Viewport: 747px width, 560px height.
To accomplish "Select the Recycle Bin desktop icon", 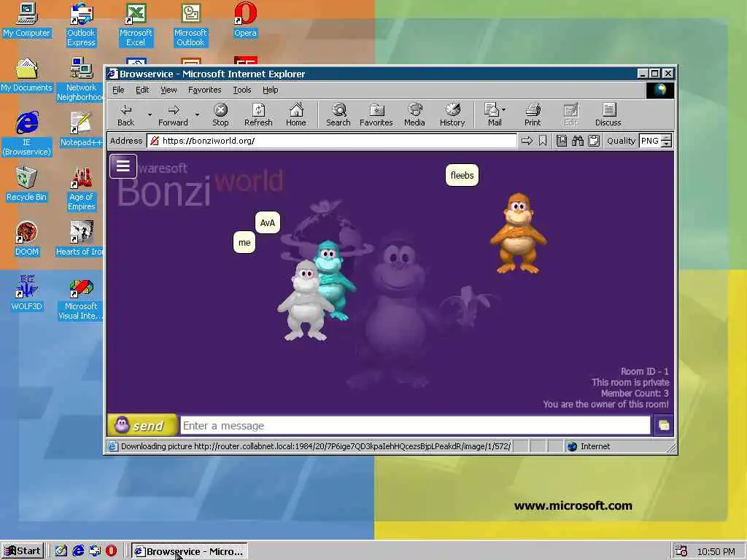I will tap(27, 184).
